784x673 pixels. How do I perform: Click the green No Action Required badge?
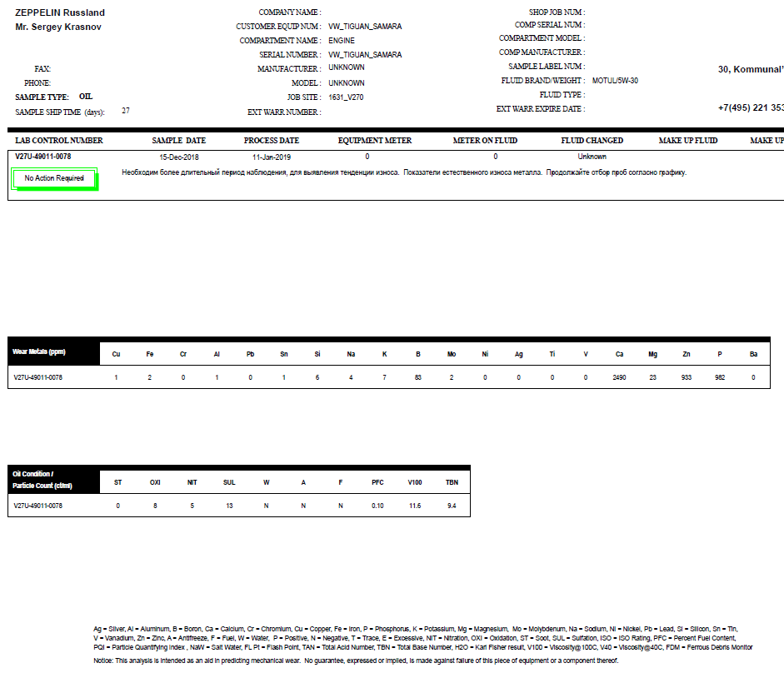[54, 178]
